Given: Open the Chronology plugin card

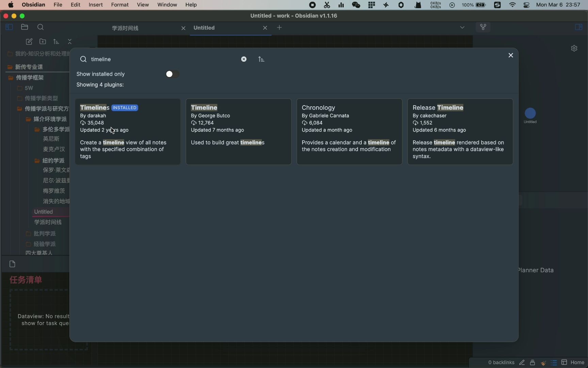Looking at the screenshot, I should click(x=349, y=132).
